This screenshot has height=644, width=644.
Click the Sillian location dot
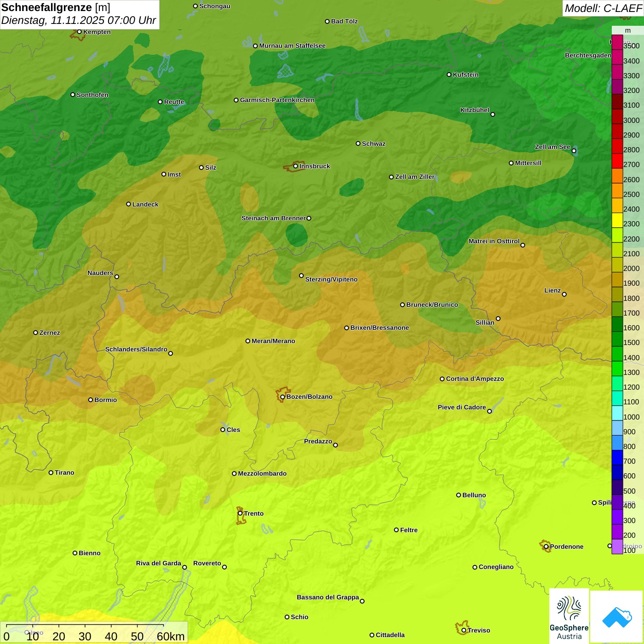[x=498, y=318]
